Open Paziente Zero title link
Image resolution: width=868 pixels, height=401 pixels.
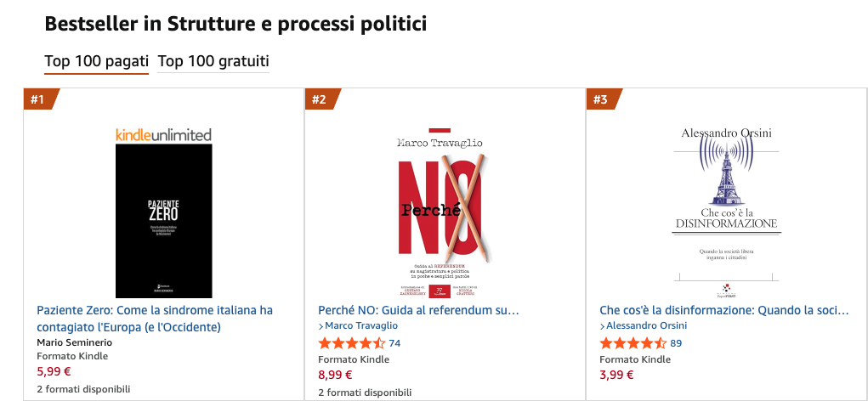(155, 319)
